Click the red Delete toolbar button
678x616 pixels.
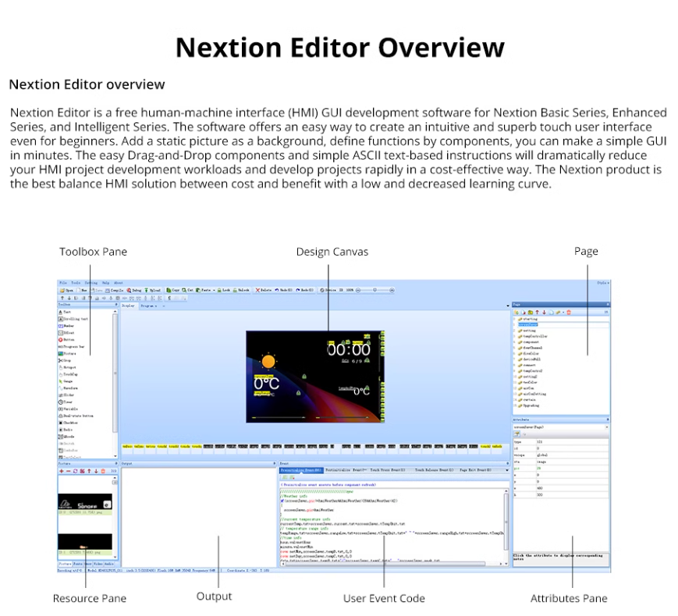pos(264,290)
